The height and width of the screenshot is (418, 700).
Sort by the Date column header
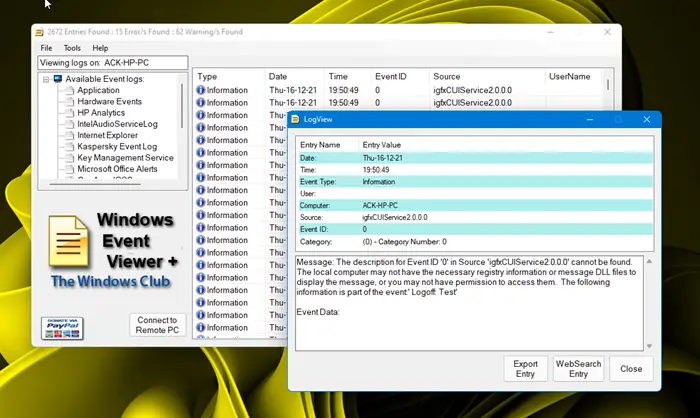pos(294,76)
